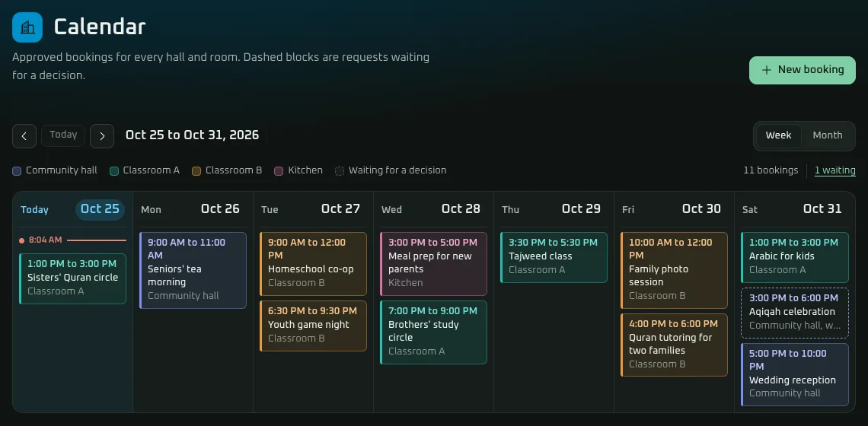This screenshot has width=868, height=426.
Task: Click the Oct 29 day header
Action: click(x=554, y=210)
